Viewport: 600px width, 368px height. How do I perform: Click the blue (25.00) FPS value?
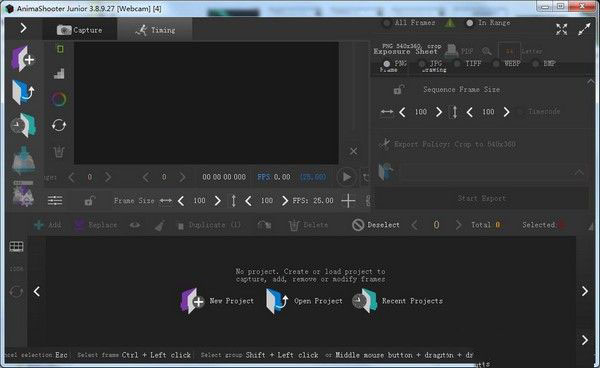313,177
